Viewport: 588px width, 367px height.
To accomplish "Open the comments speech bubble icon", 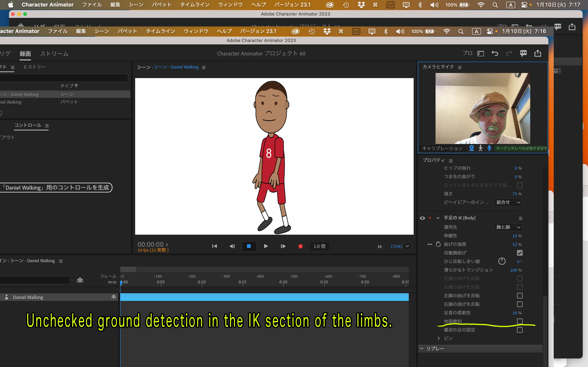I will [523, 53].
